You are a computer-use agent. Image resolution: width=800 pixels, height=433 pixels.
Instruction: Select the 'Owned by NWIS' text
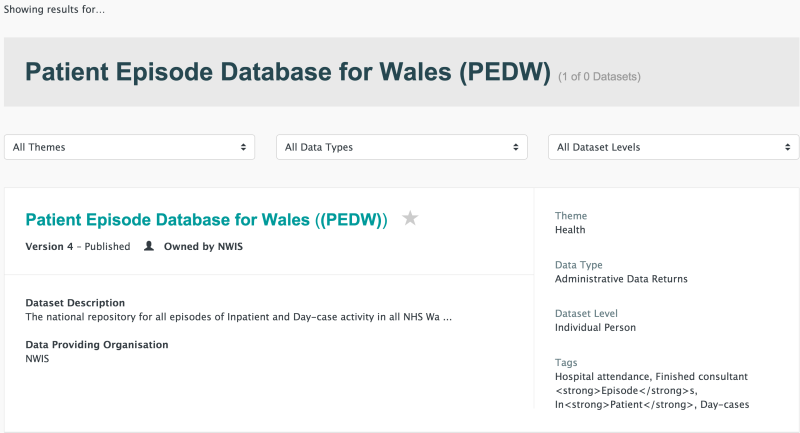tap(203, 246)
